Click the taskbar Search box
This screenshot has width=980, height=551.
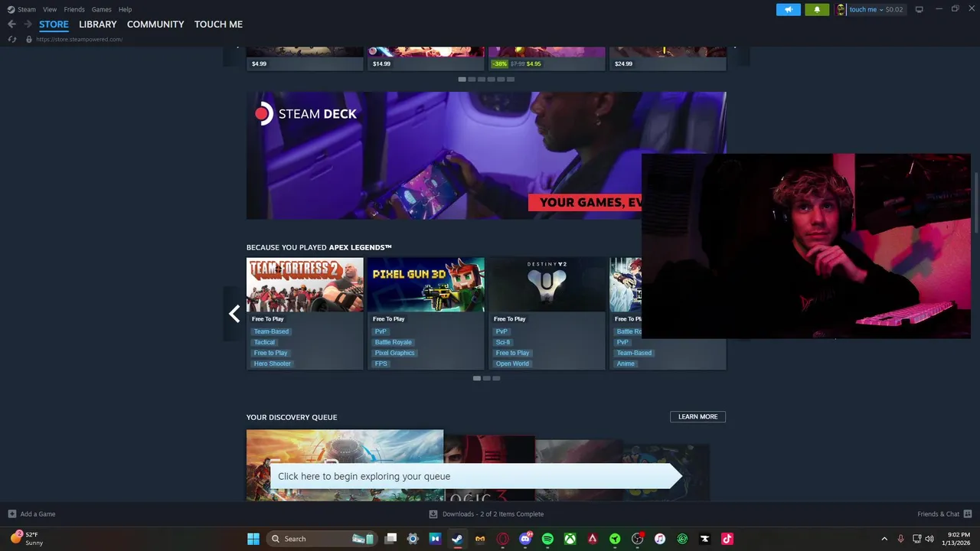coord(321,539)
